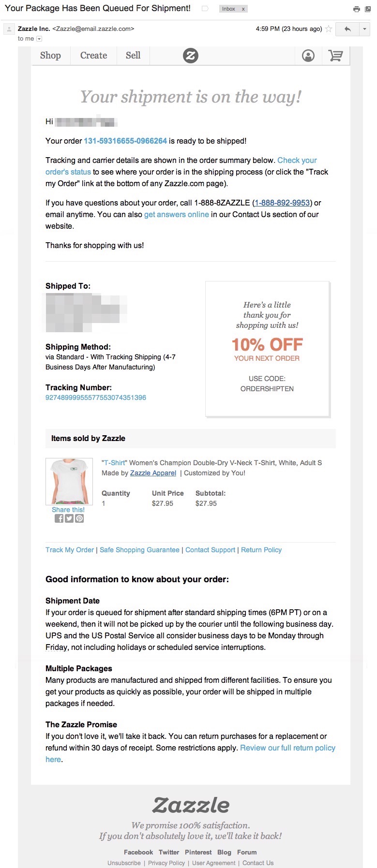The image size is (377, 868).
Task: Print this email using printer icon
Action: tap(357, 9)
